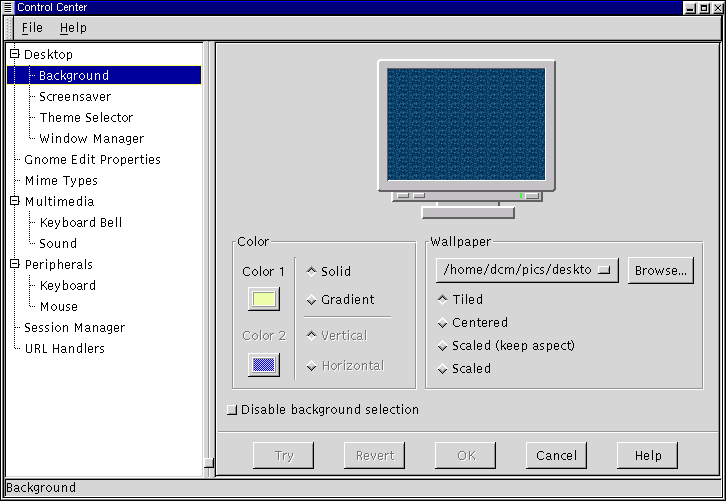726x501 pixels.
Task: Open Mouse settings in the tree
Action: [58, 307]
